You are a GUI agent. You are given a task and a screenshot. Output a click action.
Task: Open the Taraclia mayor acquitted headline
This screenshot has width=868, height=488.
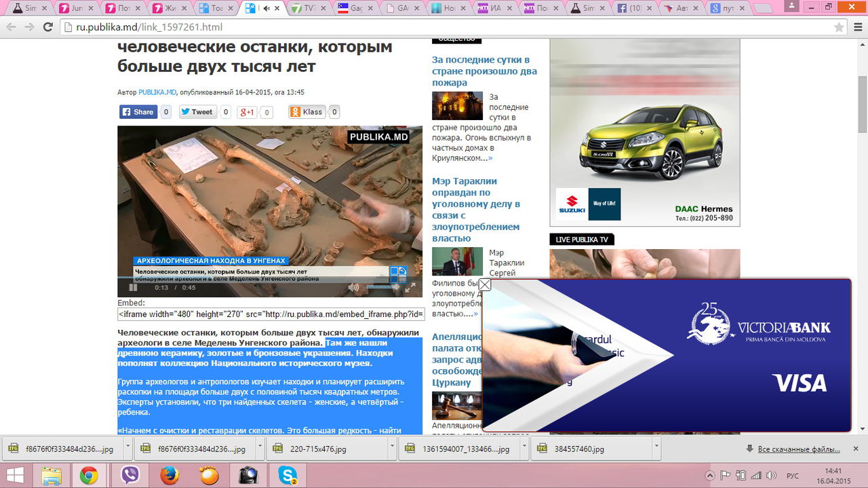coord(476,210)
